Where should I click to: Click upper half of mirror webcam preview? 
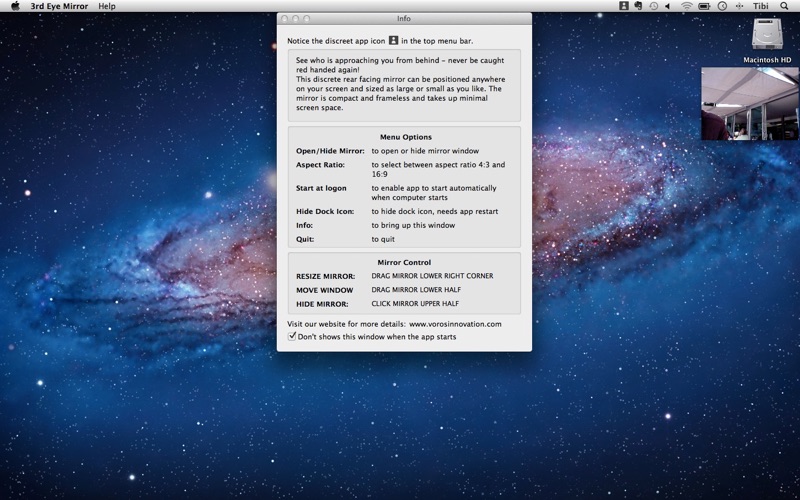pos(749,85)
